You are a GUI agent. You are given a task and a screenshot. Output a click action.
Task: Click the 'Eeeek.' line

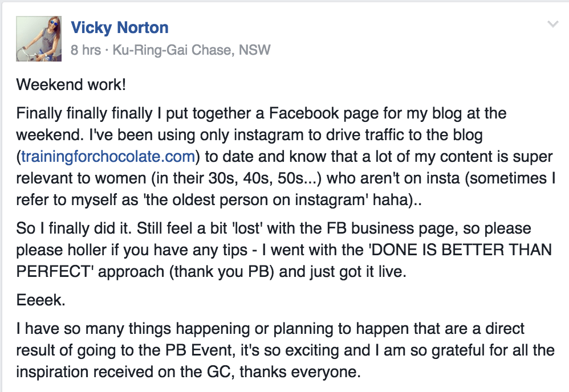point(41,300)
